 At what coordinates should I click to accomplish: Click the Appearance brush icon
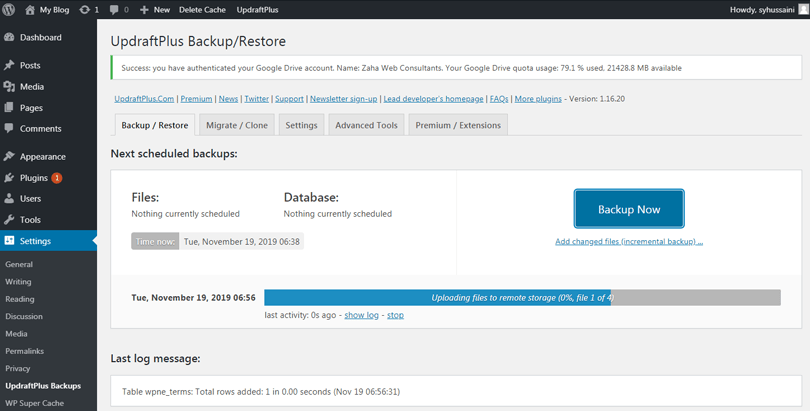[9, 156]
